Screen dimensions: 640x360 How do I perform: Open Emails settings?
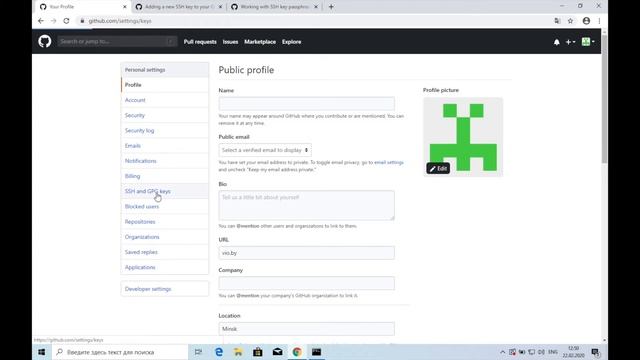pyautogui.click(x=165, y=146)
